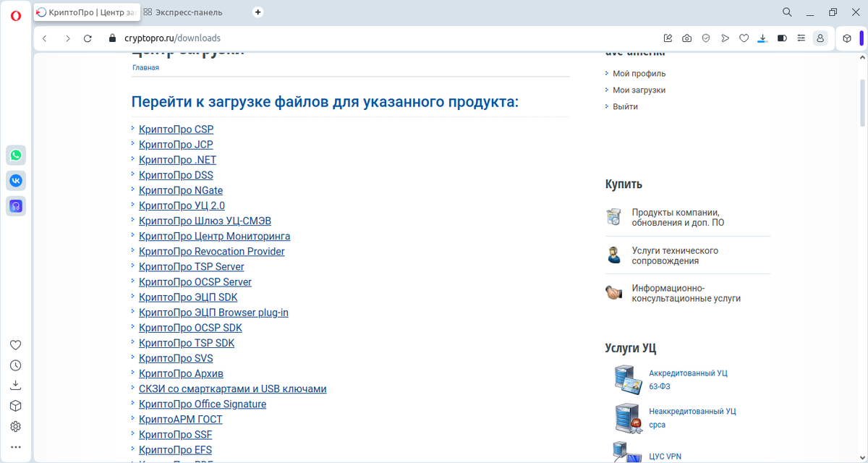Open the My Flow send icon
The width and height of the screenshot is (868, 463).
pyautogui.click(x=725, y=38)
